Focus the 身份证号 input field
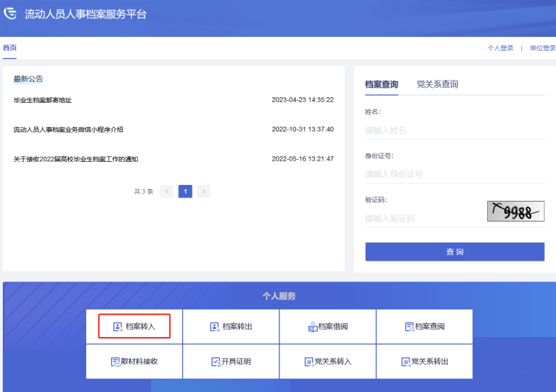 point(455,174)
